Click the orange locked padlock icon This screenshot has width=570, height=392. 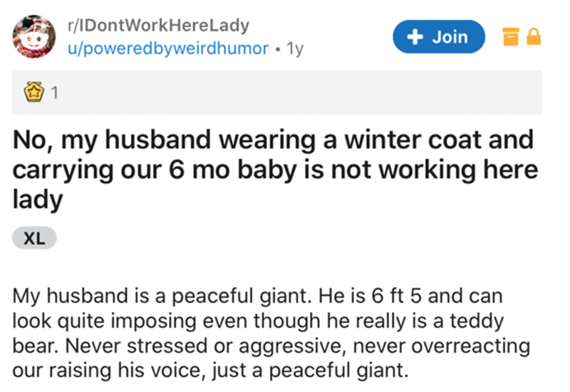tap(532, 37)
